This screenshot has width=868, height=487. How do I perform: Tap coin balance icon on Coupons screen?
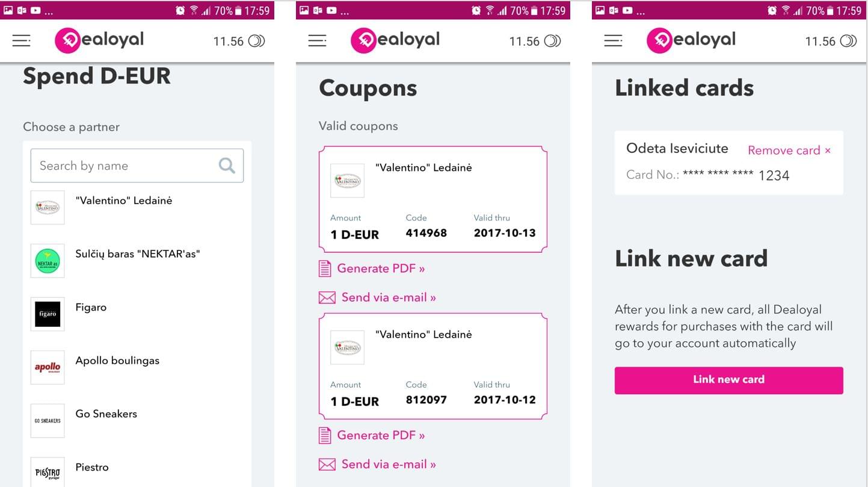pyautogui.click(x=552, y=41)
